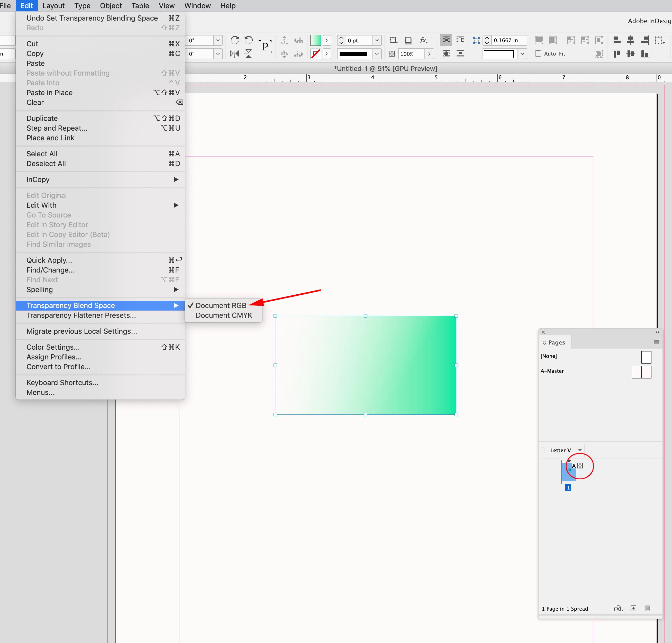Select checked Document RGB option
This screenshot has height=643, width=672.
[221, 305]
